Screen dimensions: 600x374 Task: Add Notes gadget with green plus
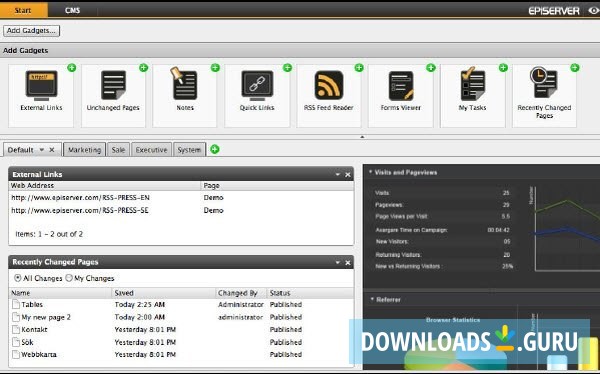coord(215,68)
